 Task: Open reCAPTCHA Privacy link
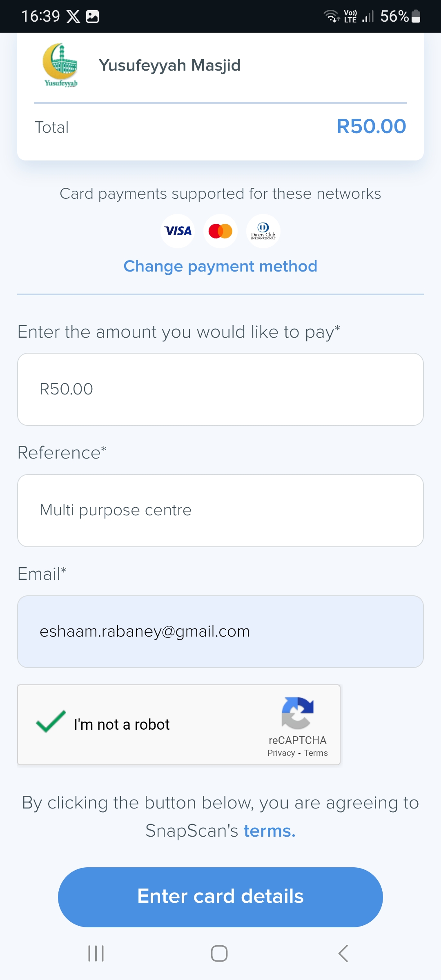point(281,753)
